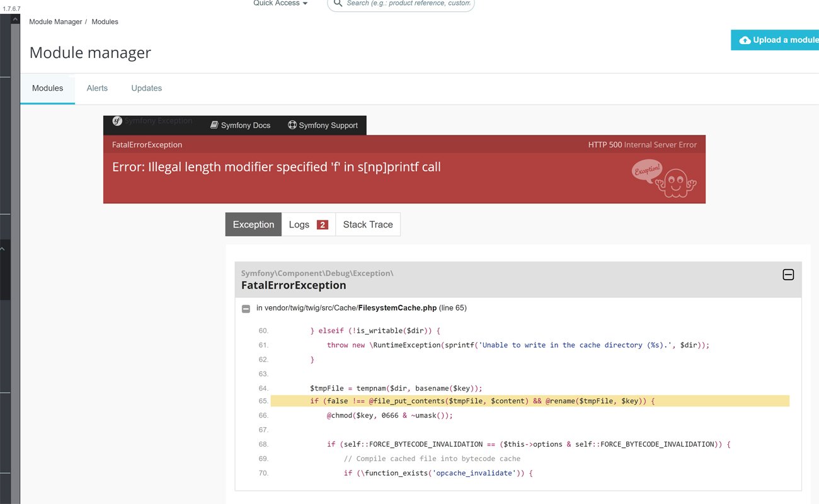Open the Stack Trace tab

coord(368,224)
